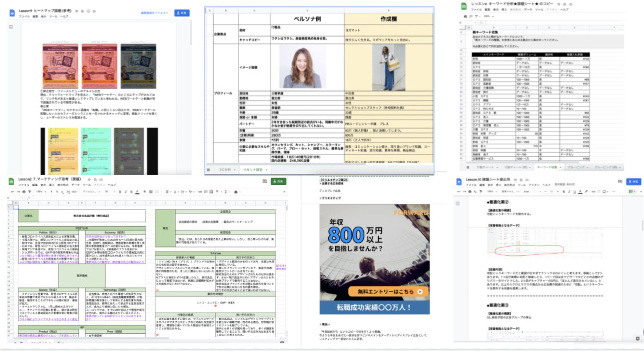Click the Docs home icon beside Lesson9 title
This screenshot has width=644, height=351.
(x=13, y=13)
